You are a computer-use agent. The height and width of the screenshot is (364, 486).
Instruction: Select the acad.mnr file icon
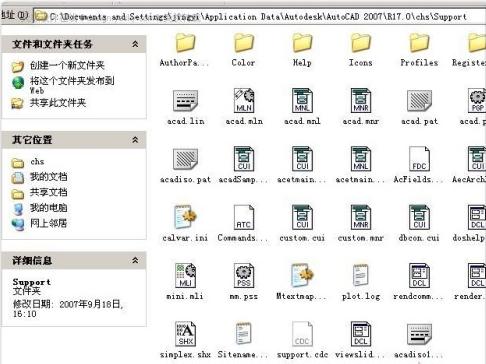coord(361,100)
